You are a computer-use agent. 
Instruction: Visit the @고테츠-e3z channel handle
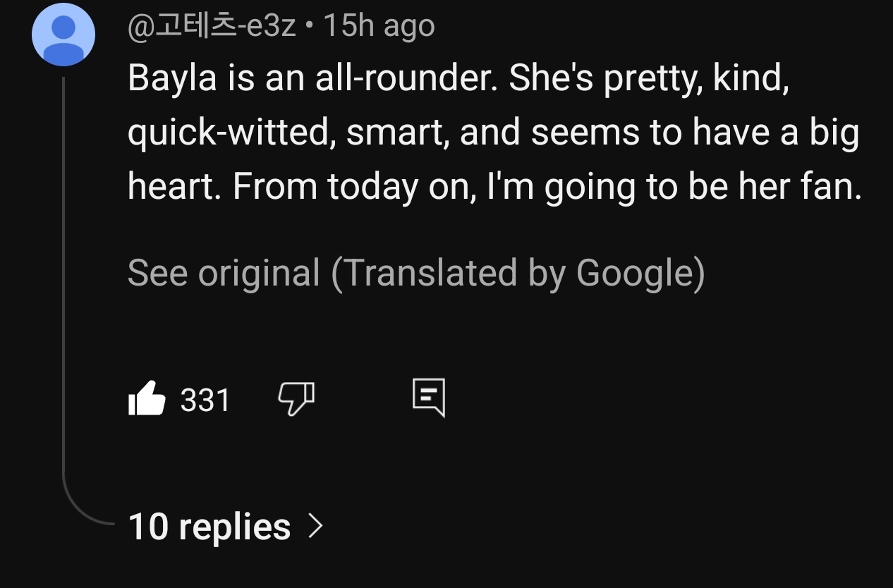coord(212,27)
